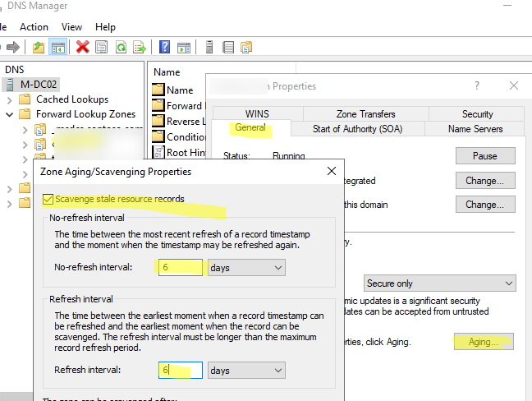The width and height of the screenshot is (532, 401).
Task: Open the Action menu
Action: [34, 27]
